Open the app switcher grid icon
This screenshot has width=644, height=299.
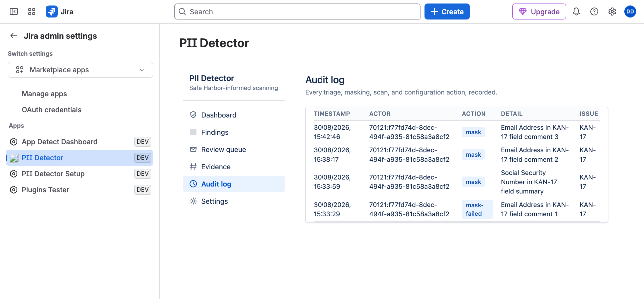32,11
